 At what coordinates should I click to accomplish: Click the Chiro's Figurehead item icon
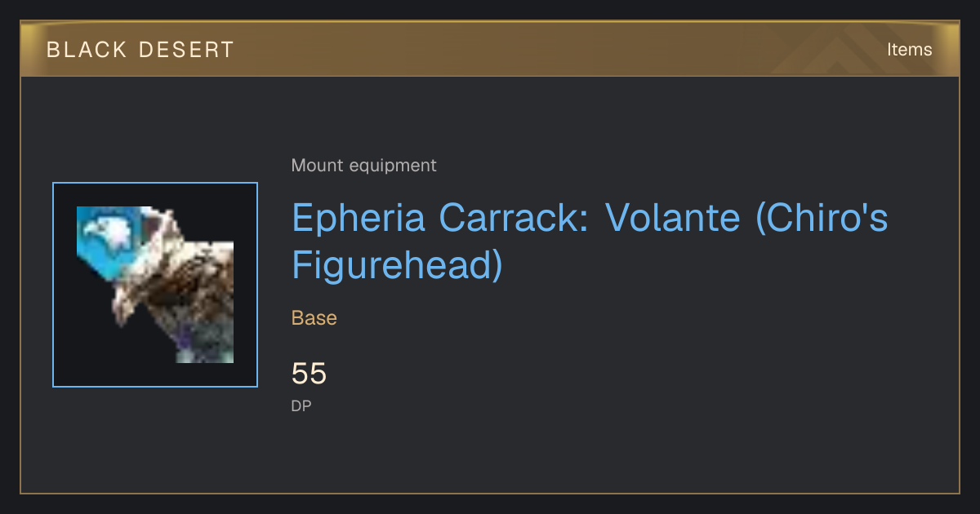click(x=155, y=285)
